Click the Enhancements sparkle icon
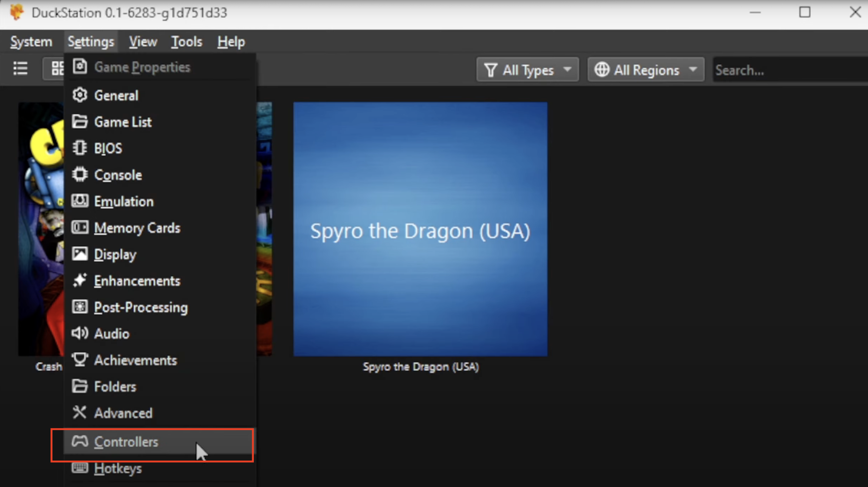 80,280
